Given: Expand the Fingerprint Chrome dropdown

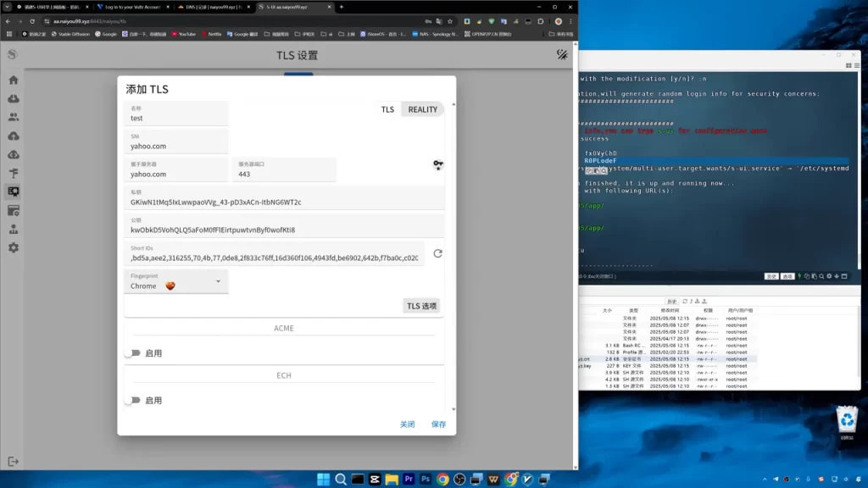Looking at the screenshot, I should pos(176,281).
